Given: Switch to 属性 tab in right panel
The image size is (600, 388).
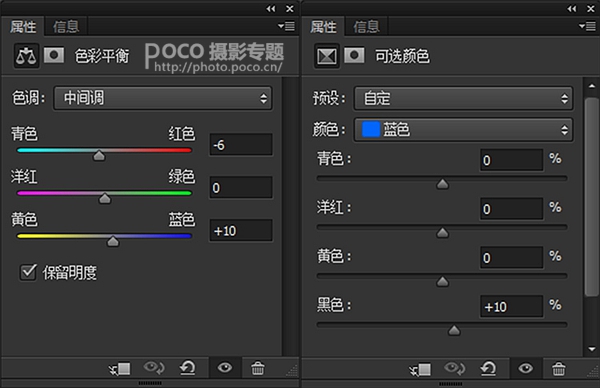Looking at the screenshot, I should 323,27.
